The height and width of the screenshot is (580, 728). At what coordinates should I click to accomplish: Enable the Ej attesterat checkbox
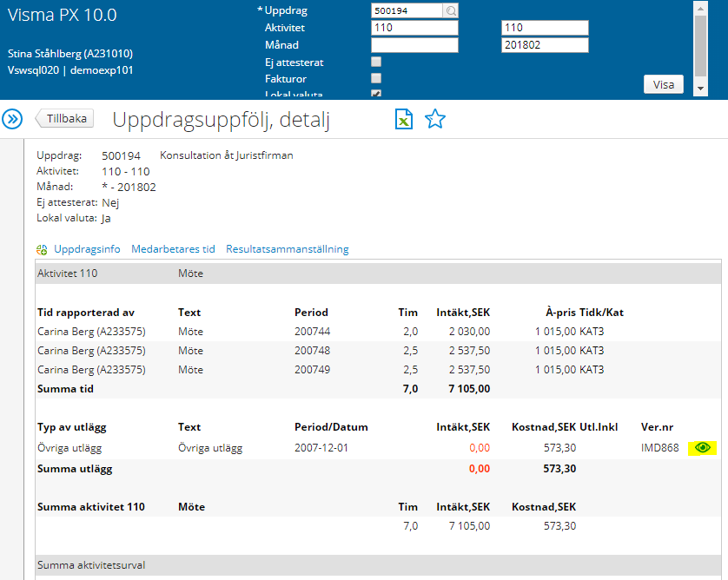click(376, 63)
